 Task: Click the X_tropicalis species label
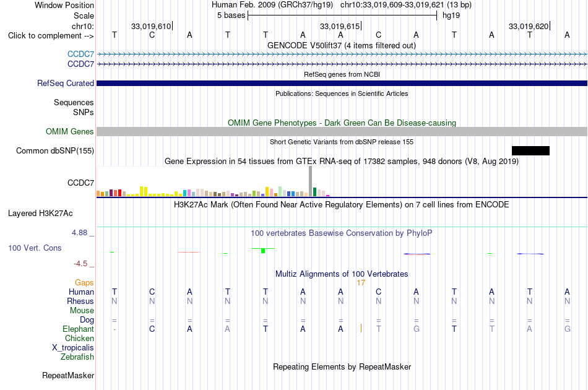point(73,348)
